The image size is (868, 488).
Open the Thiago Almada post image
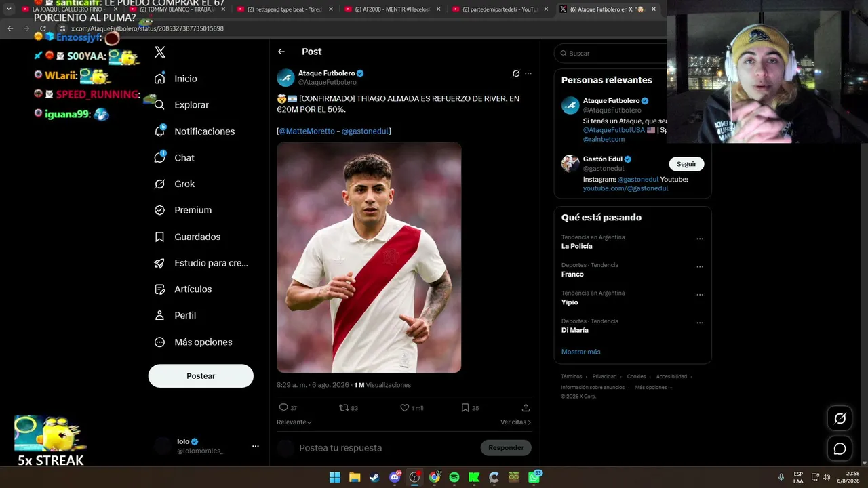369,258
